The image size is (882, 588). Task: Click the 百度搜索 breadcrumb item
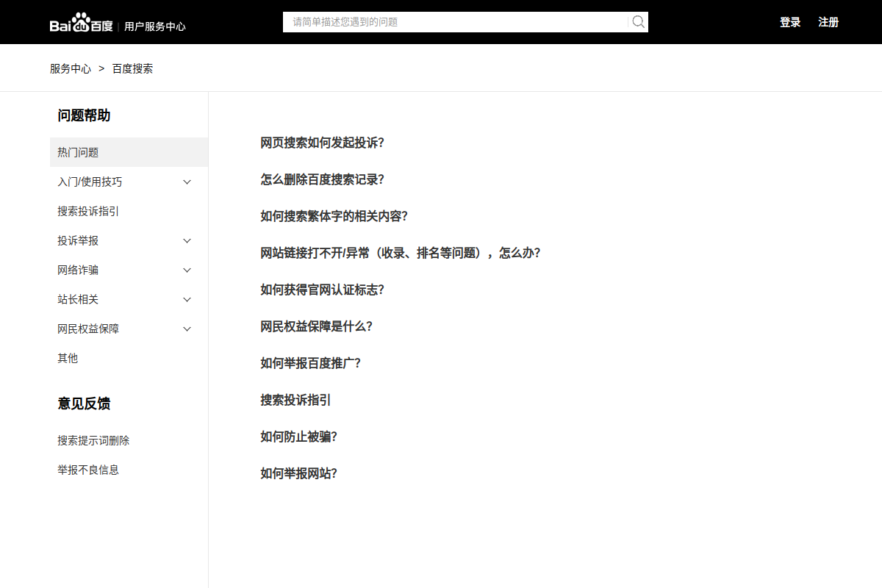point(133,68)
